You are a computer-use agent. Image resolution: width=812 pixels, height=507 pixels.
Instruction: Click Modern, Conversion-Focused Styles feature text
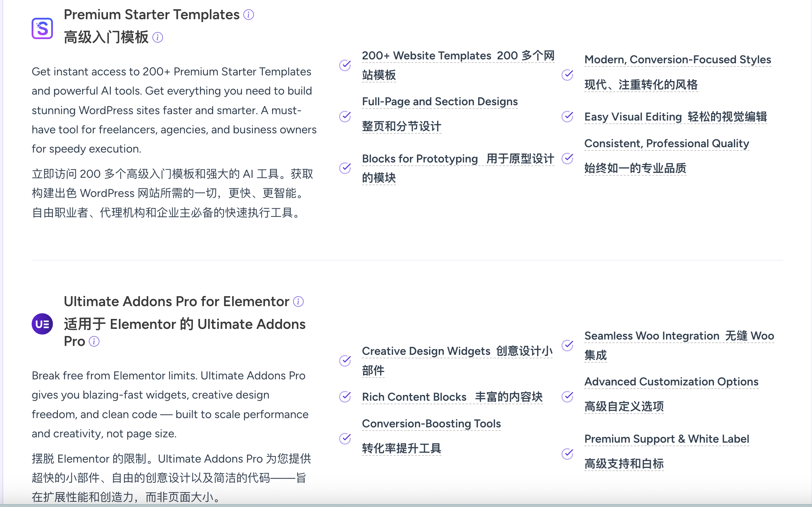pyautogui.click(x=678, y=60)
